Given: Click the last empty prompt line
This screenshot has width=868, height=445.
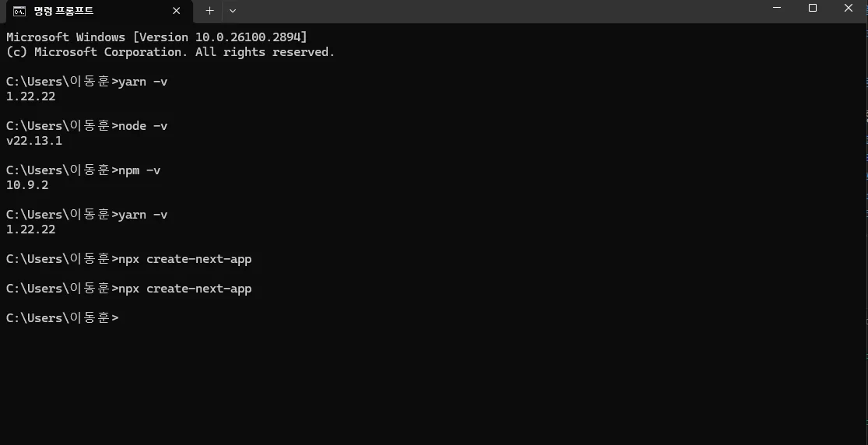Looking at the screenshot, I should (62, 318).
